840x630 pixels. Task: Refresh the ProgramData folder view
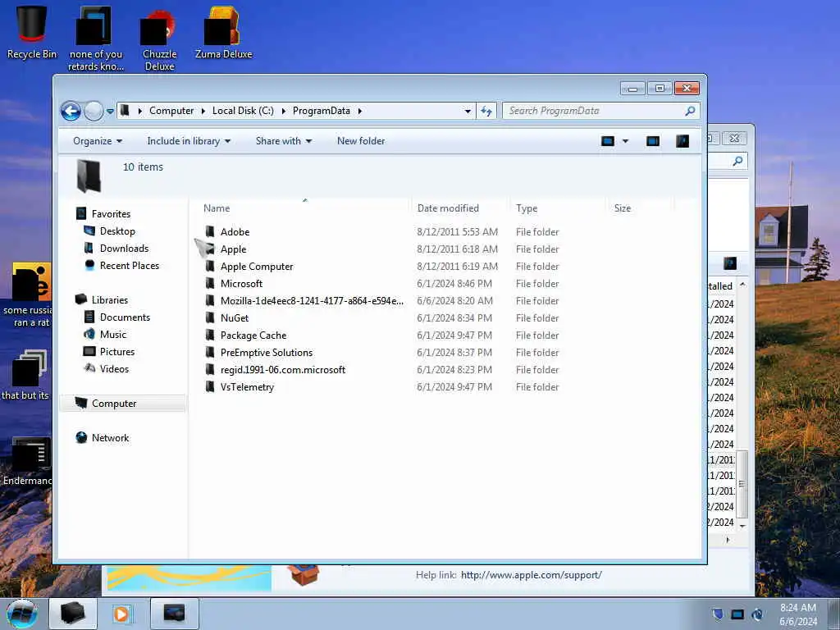tap(486, 111)
